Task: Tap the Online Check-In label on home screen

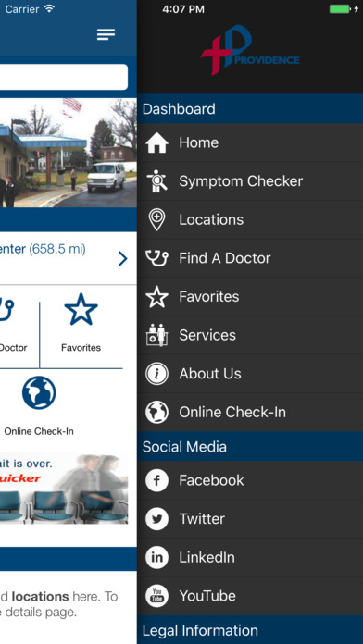Action: tap(39, 432)
